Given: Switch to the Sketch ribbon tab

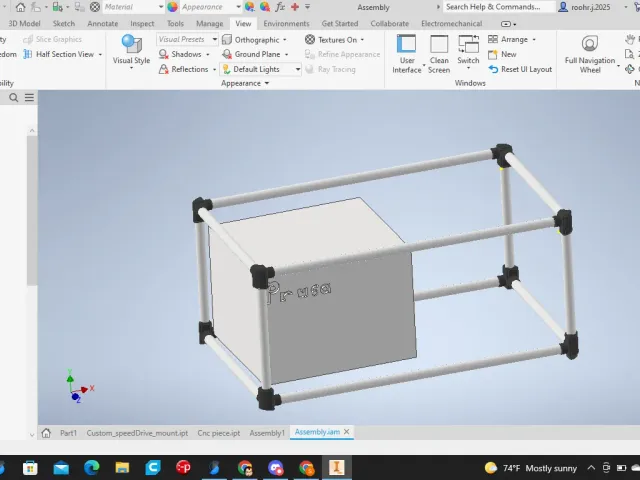Looking at the screenshot, I should tap(64, 24).
